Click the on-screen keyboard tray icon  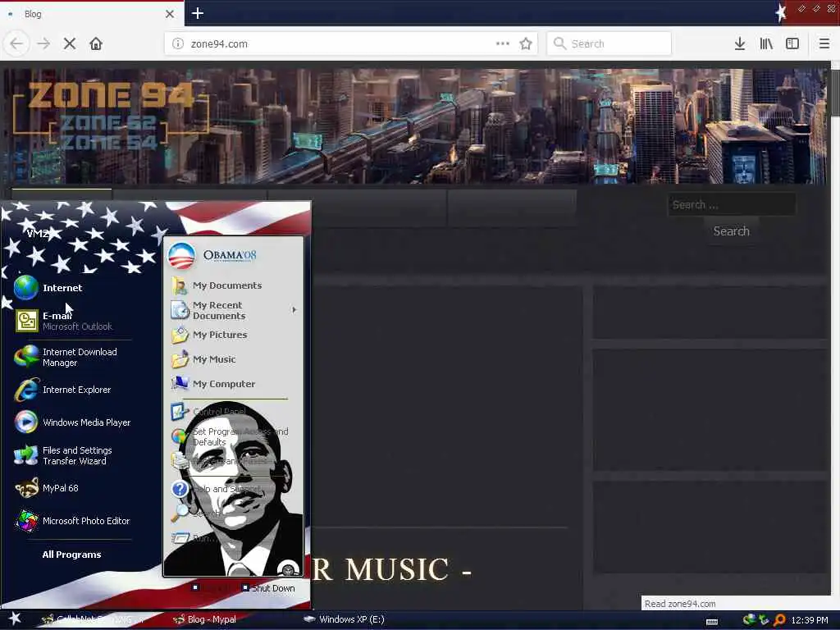coord(712,621)
